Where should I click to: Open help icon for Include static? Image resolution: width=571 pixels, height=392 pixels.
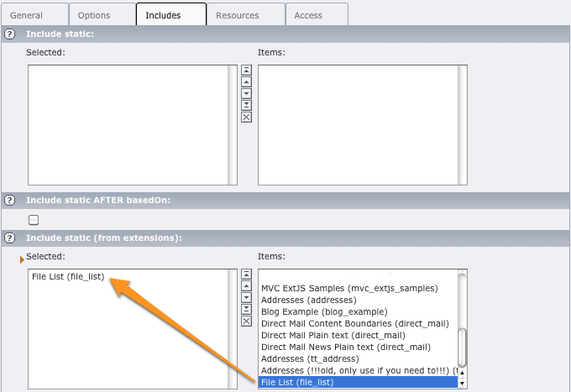pyautogui.click(x=10, y=34)
